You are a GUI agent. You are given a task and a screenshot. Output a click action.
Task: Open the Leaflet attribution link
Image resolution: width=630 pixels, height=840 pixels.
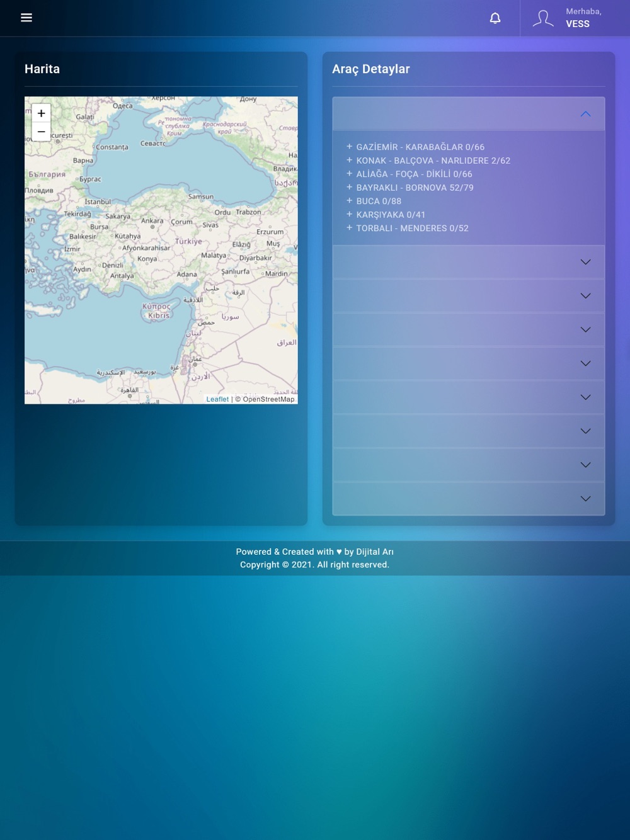pos(217,399)
